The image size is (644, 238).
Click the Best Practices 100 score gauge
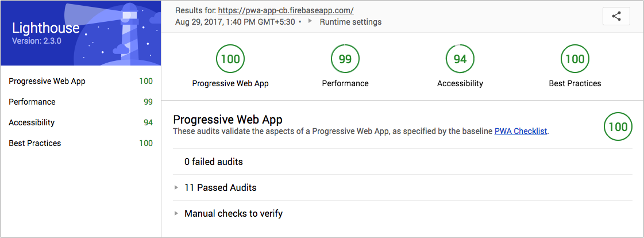click(x=575, y=59)
